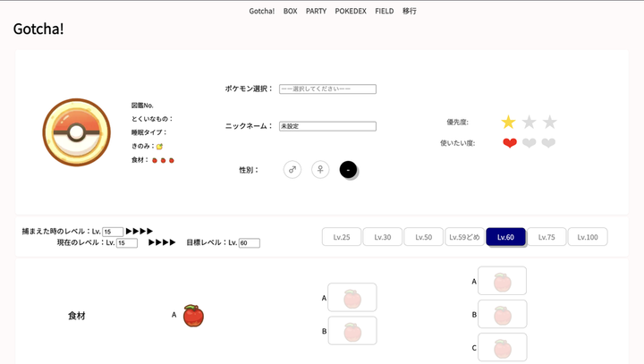Select the no-gender dash button
Screen dimensions: 644x364
(x=348, y=169)
